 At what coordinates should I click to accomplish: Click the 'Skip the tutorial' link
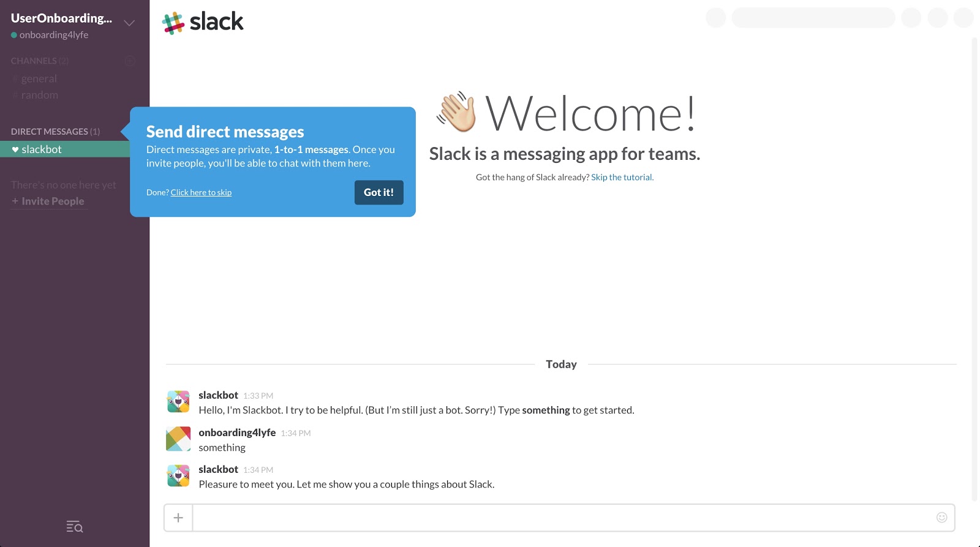coord(622,177)
